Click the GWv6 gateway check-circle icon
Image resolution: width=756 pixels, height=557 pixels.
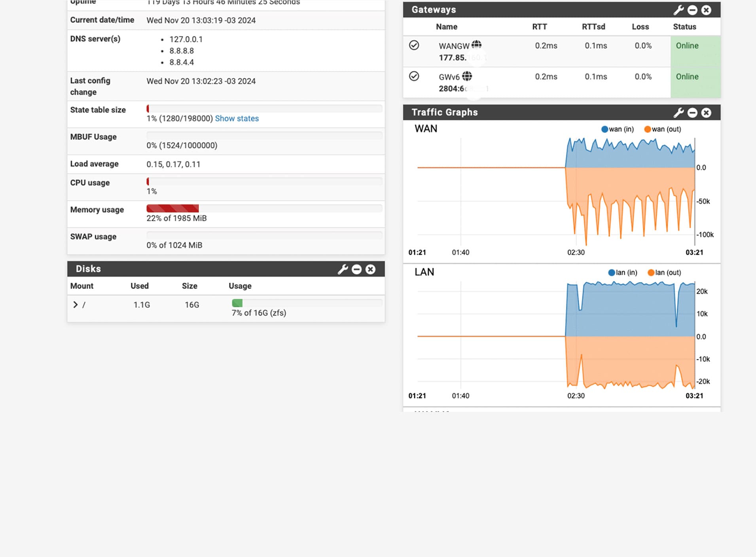tap(414, 76)
